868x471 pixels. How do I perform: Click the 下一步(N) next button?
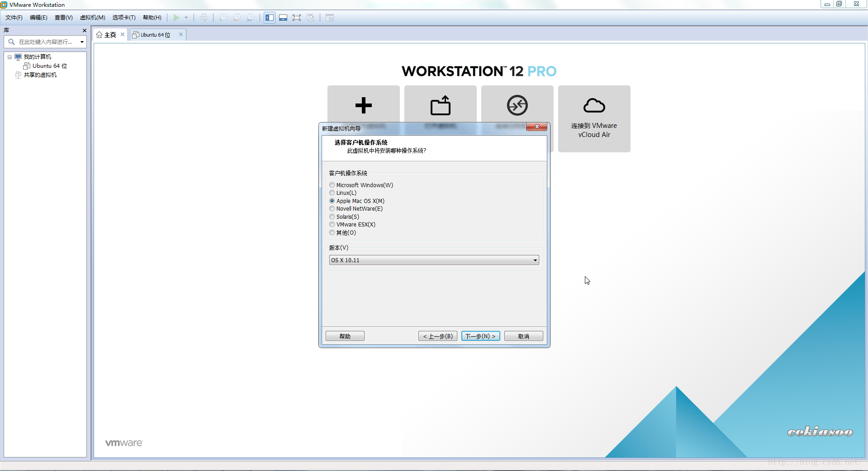coord(481,336)
